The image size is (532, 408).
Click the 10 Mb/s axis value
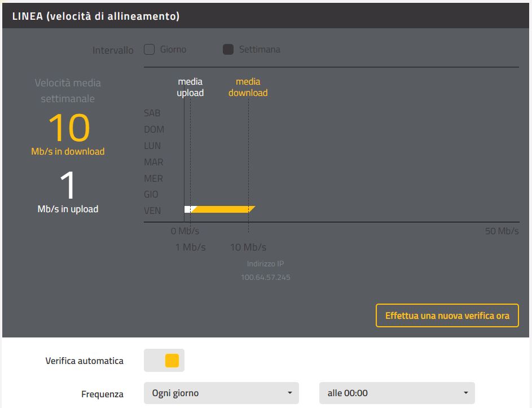248,247
